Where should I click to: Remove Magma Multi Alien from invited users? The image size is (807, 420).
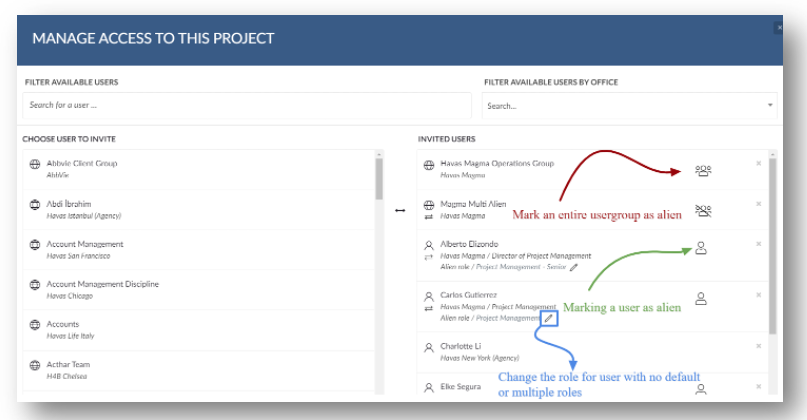point(758,204)
